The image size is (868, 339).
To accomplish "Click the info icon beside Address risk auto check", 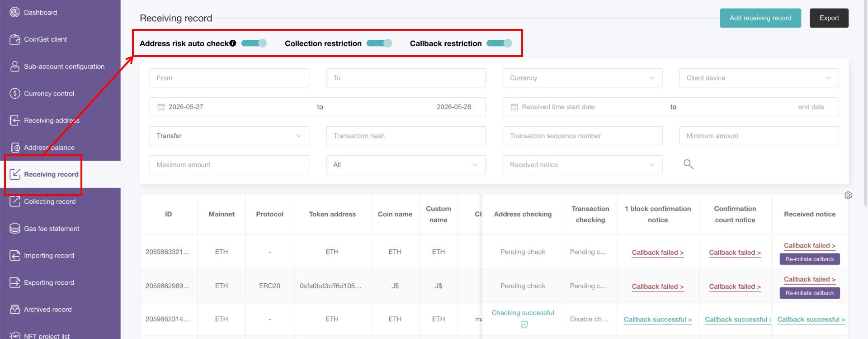I will [x=232, y=43].
